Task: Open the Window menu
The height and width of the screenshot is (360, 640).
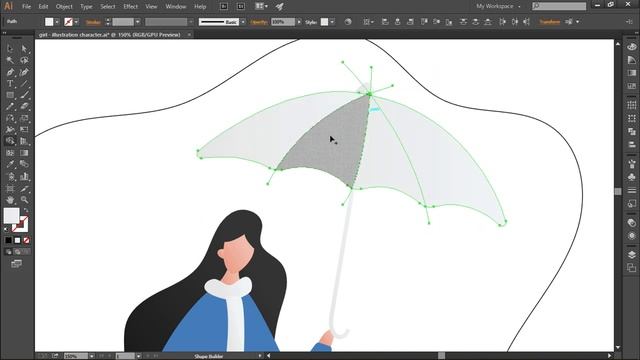Action: point(176,7)
